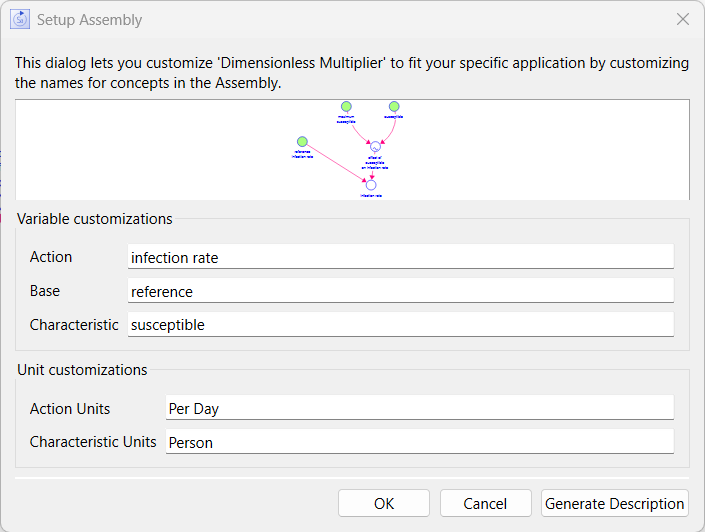Click the Setup Assembly title bar icon
Viewport: 705px width, 532px height.
coord(20,19)
